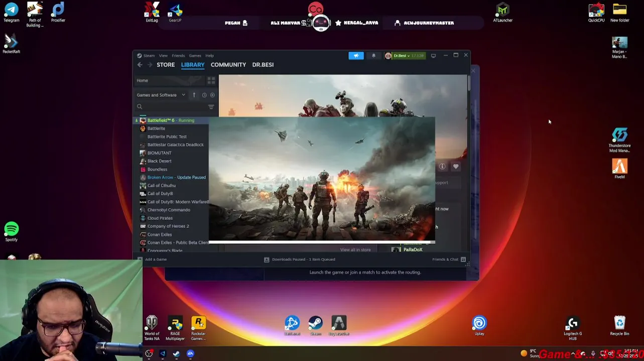Open Rockstar Games launcher shortcut

(198, 328)
